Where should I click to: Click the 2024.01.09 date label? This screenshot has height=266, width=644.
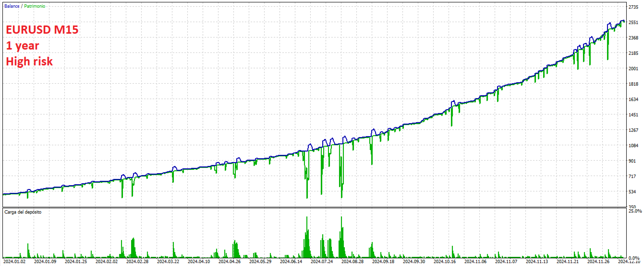tap(45, 262)
